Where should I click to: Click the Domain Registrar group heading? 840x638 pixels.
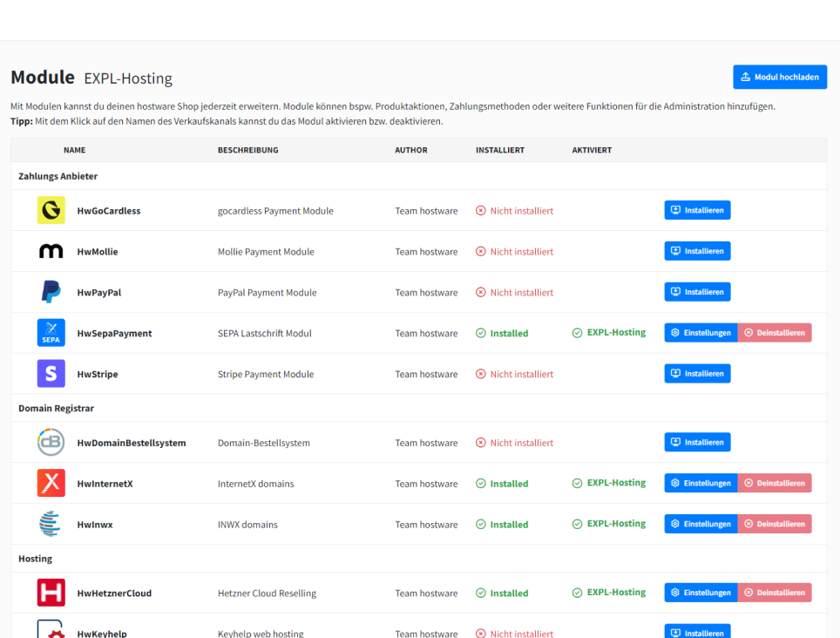coord(57,408)
